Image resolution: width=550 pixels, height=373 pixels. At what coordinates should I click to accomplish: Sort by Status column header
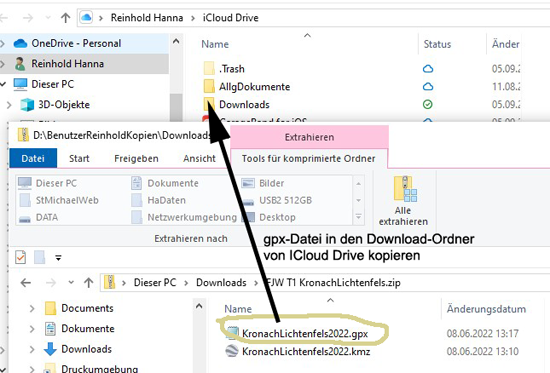437,44
